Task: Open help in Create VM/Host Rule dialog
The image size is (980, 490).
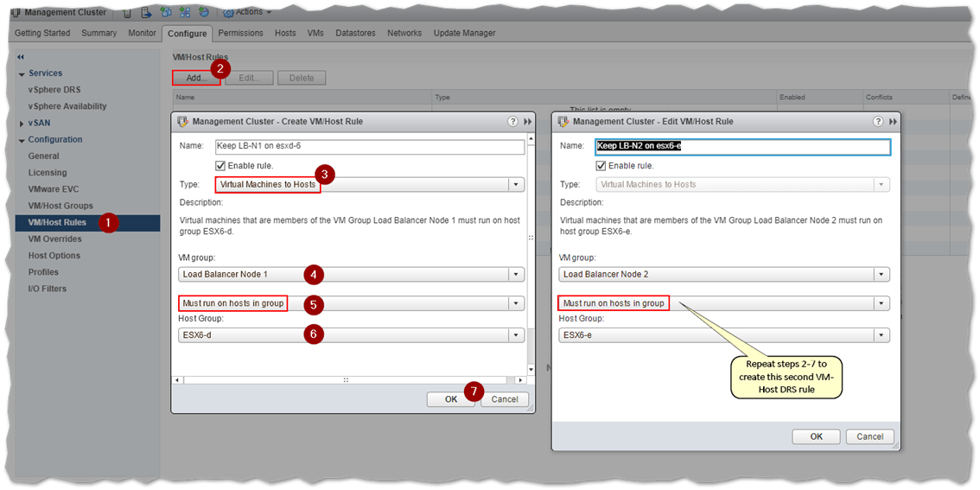Action: [x=512, y=121]
